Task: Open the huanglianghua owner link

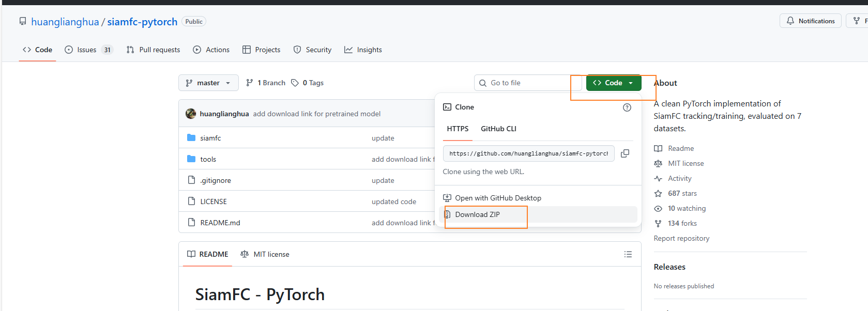Action: point(65,22)
